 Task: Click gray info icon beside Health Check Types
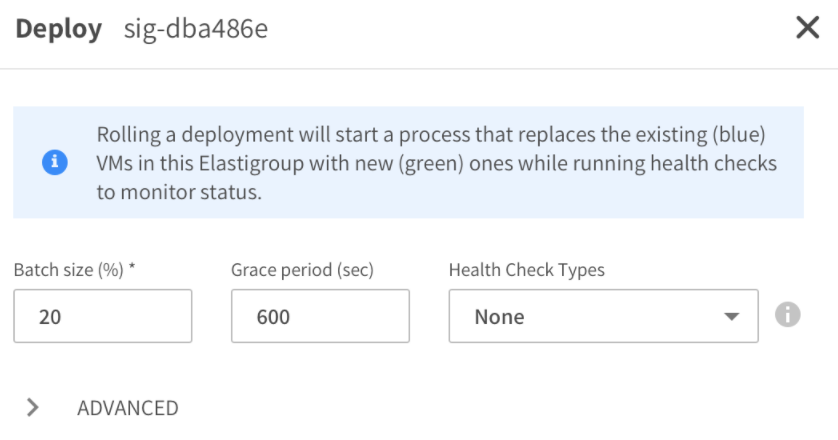[788, 316]
